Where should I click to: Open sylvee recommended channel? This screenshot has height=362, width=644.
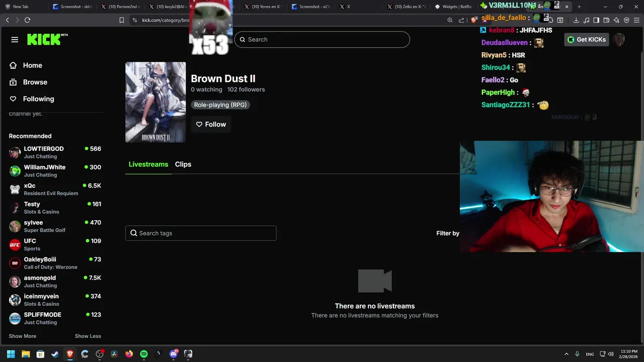pos(55,226)
